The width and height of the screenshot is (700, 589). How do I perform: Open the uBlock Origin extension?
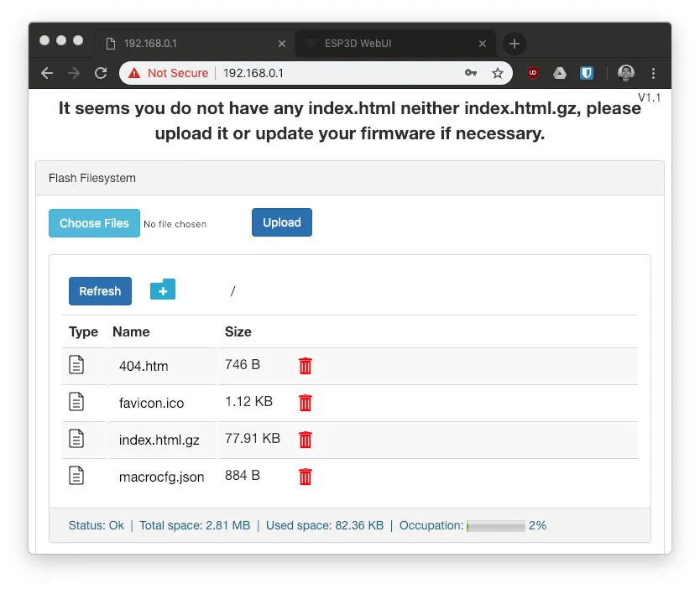533,73
